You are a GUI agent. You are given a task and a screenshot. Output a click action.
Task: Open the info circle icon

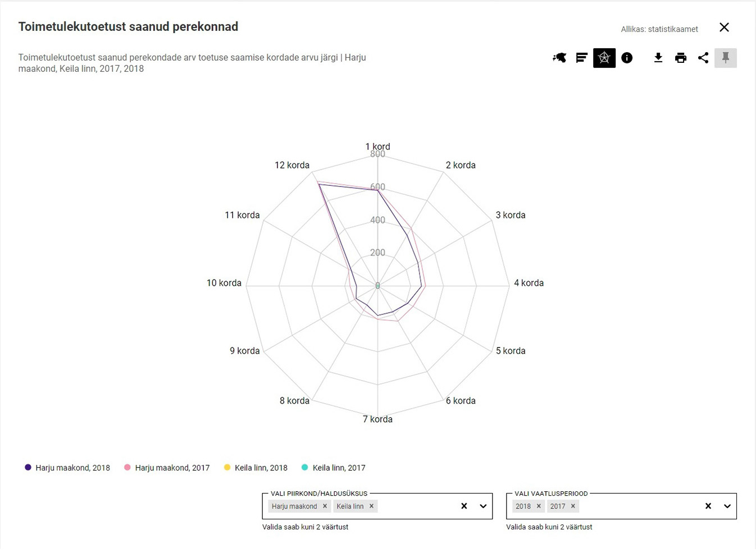(x=627, y=58)
